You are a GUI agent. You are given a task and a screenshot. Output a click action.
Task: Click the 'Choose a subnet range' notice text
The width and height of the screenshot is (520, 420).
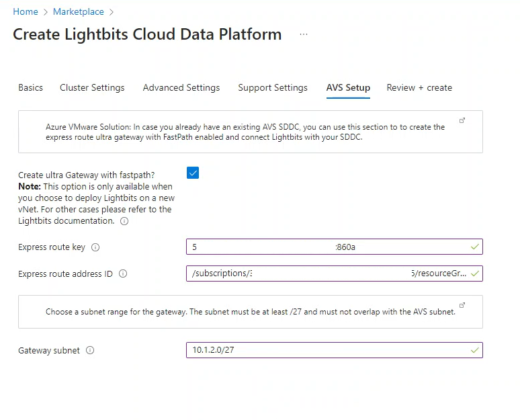click(x=251, y=312)
